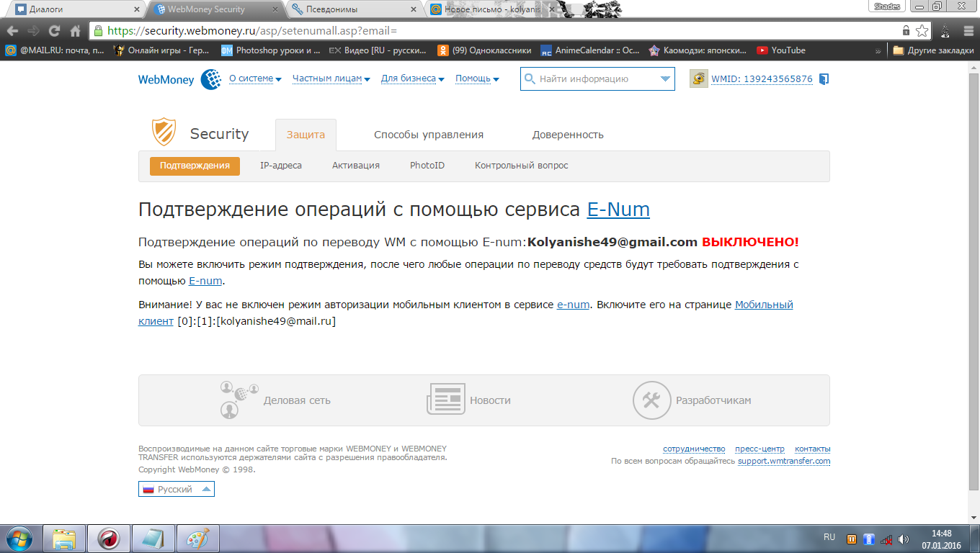Click the Деловая сеть people icon

pyautogui.click(x=239, y=400)
